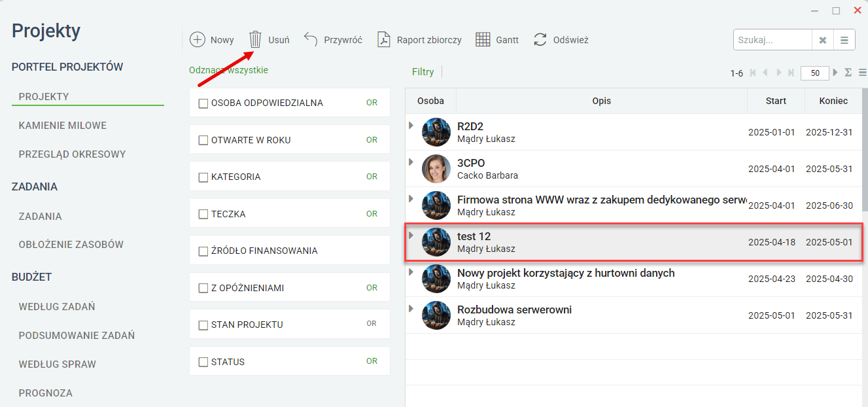This screenshot has width=868, height=407.
Task: Go to next page arrow
Action: (778, 73)
